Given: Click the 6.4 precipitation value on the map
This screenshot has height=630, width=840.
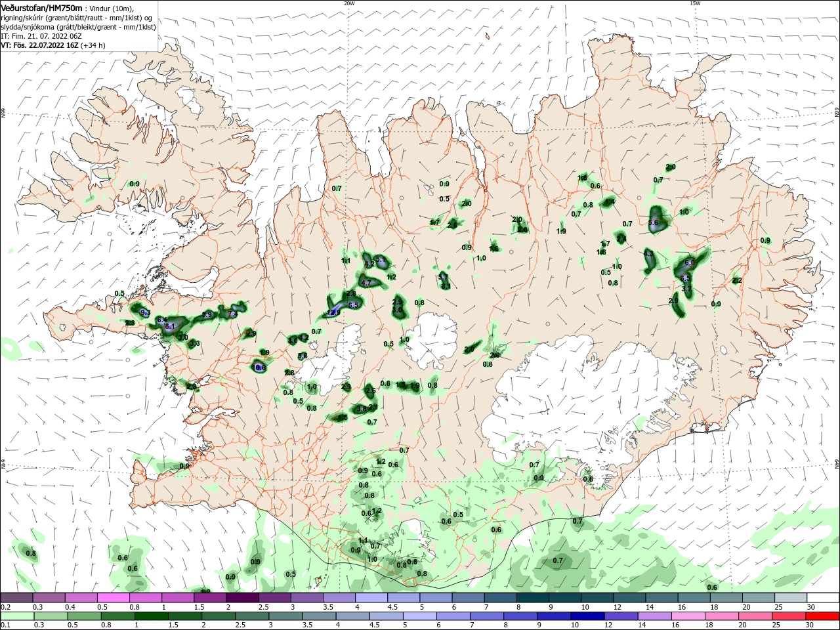Looking at the screenshot, I should coord(161,320).
